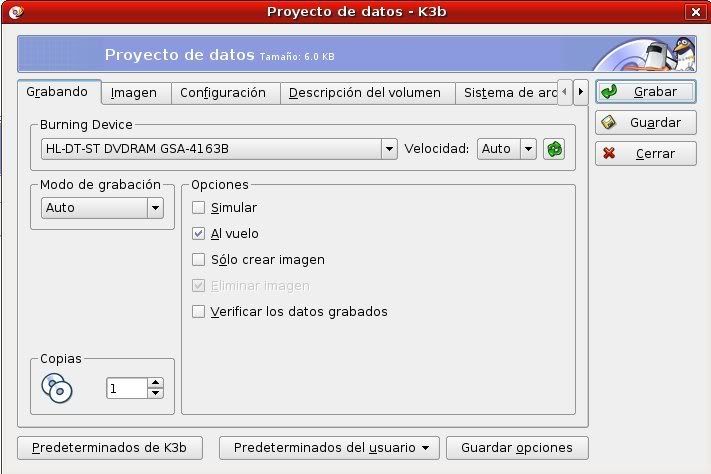The height and width of the screenshot is (474, 711).
Task: Click the penguin artwork in header banner
Action: [683, 54]
